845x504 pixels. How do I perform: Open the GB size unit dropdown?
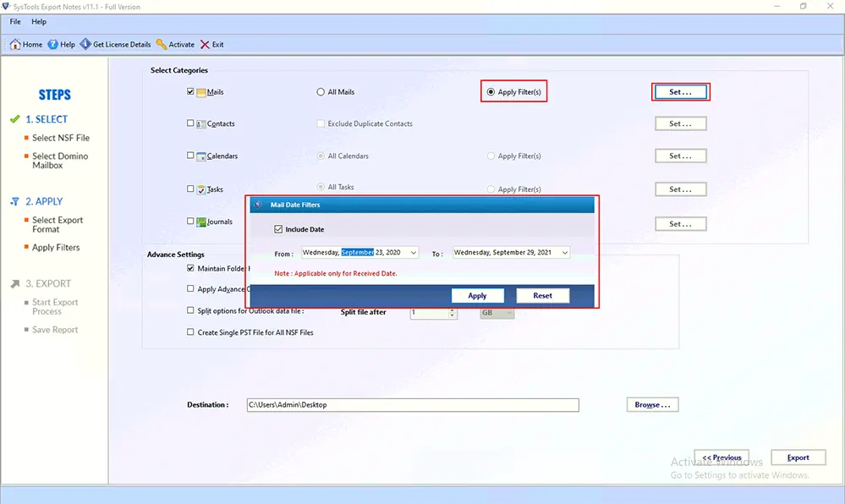click(x=497, y=313)
